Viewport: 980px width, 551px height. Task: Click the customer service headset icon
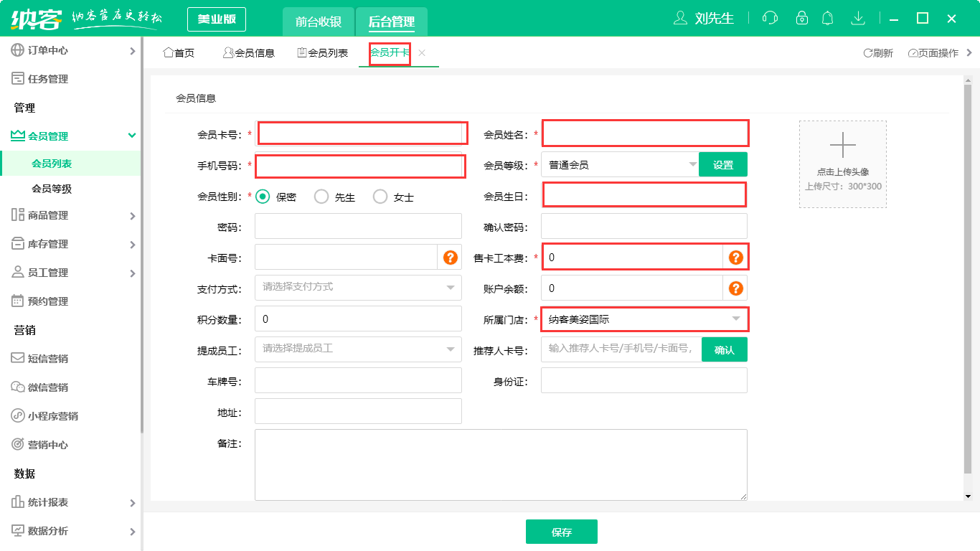[x=770, y=19]
